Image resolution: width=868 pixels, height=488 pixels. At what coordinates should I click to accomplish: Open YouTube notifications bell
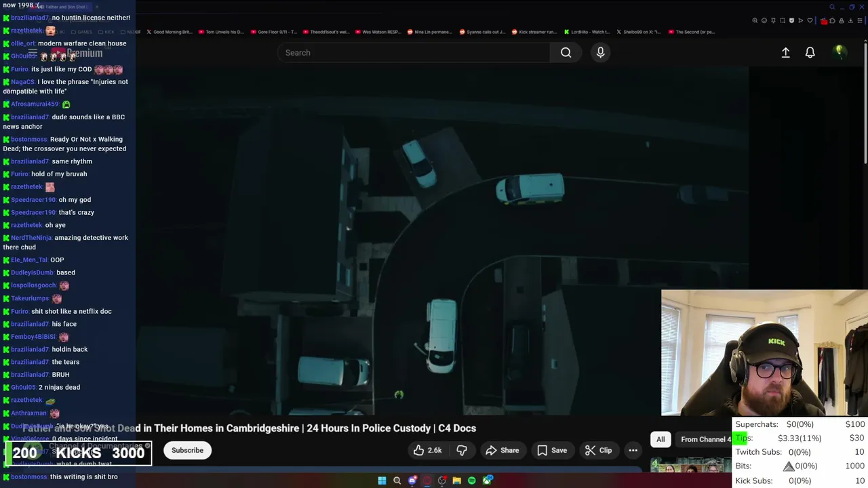810,52
